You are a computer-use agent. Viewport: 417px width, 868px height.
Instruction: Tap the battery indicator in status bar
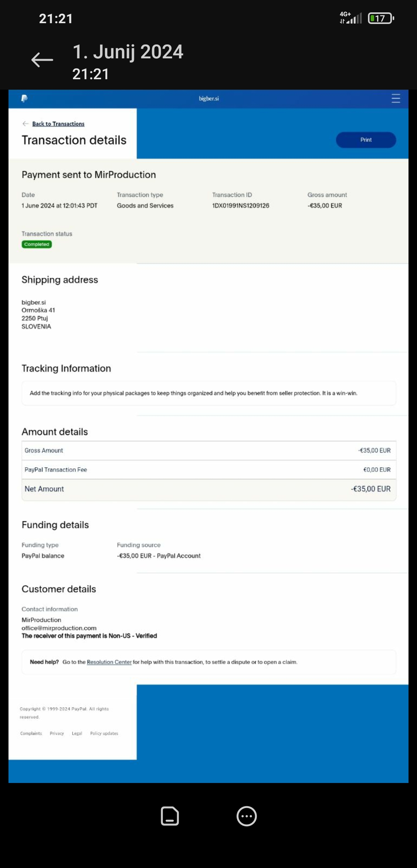(381, 18)
